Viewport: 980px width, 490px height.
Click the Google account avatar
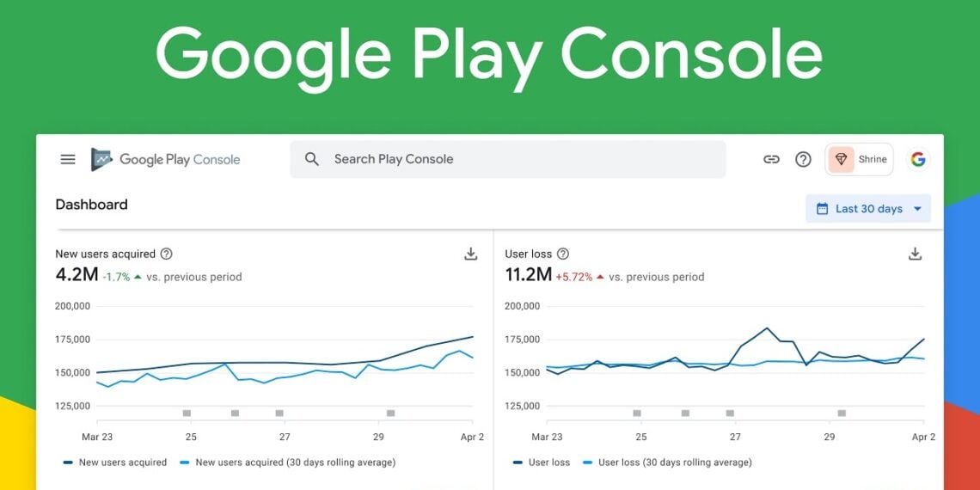918,159
